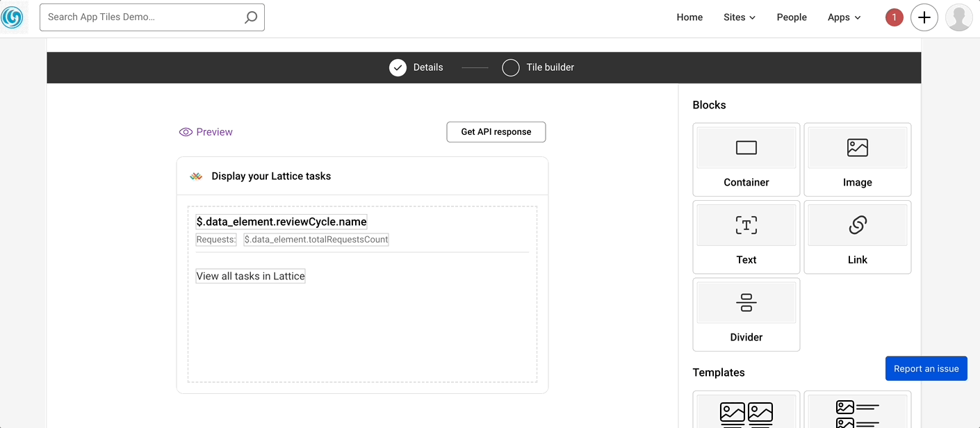Expand the Sites dropdown menu
Screen dimensions: 980x428
click(740, 17)
